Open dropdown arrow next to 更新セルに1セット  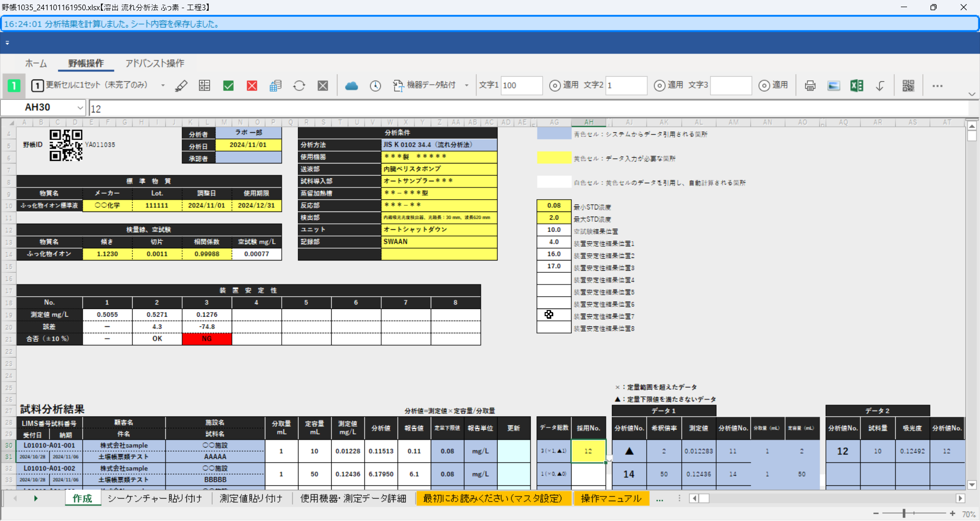(x=163, y=85)
